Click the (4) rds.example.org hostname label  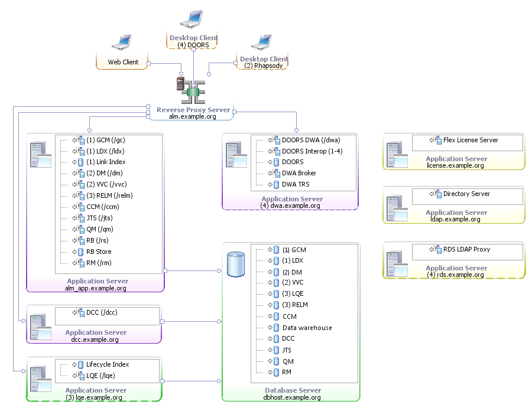pyautogui.click(x=455, y=275)
